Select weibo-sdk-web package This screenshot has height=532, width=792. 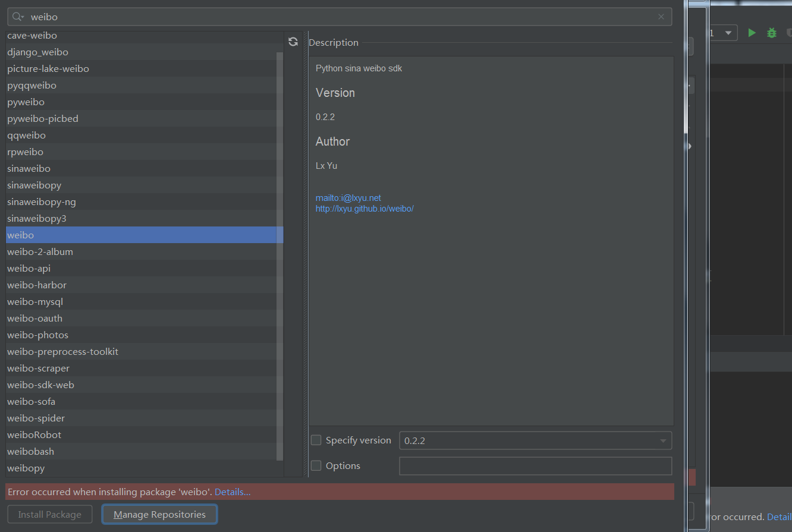[x=144, y=385]
